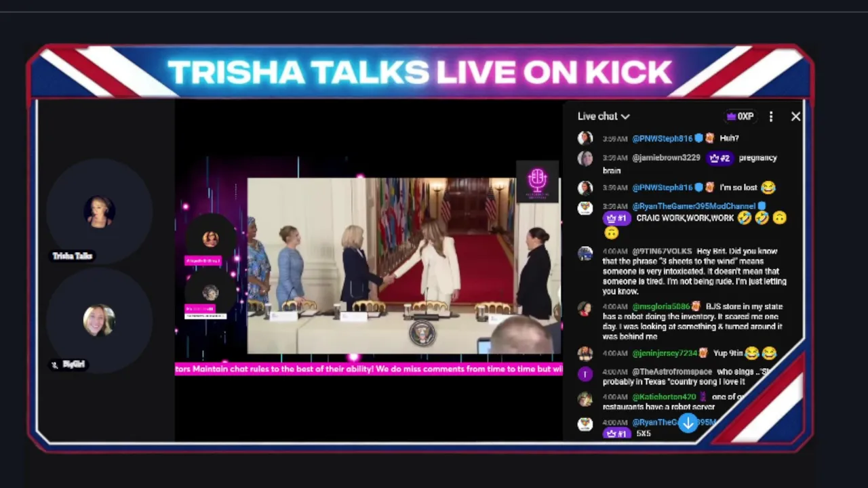
Task: Click @PNWSteph816 on "I'm so lost" message
Action: pos(663,188)
